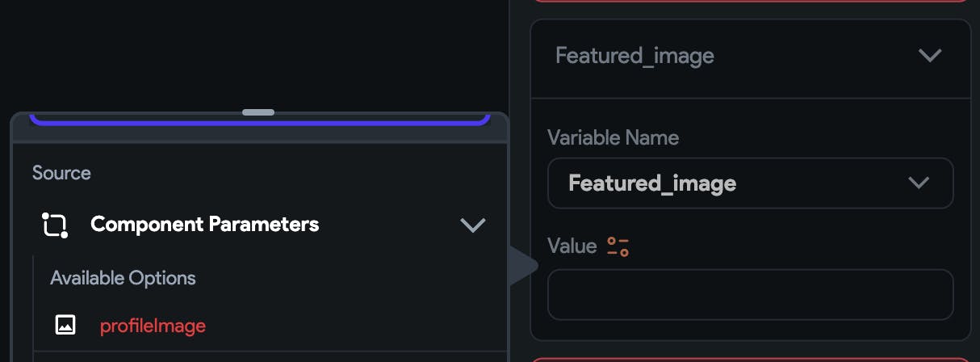The image size is (980, 362).
Task: Click the Value label text
Action: tap(572, 246)
